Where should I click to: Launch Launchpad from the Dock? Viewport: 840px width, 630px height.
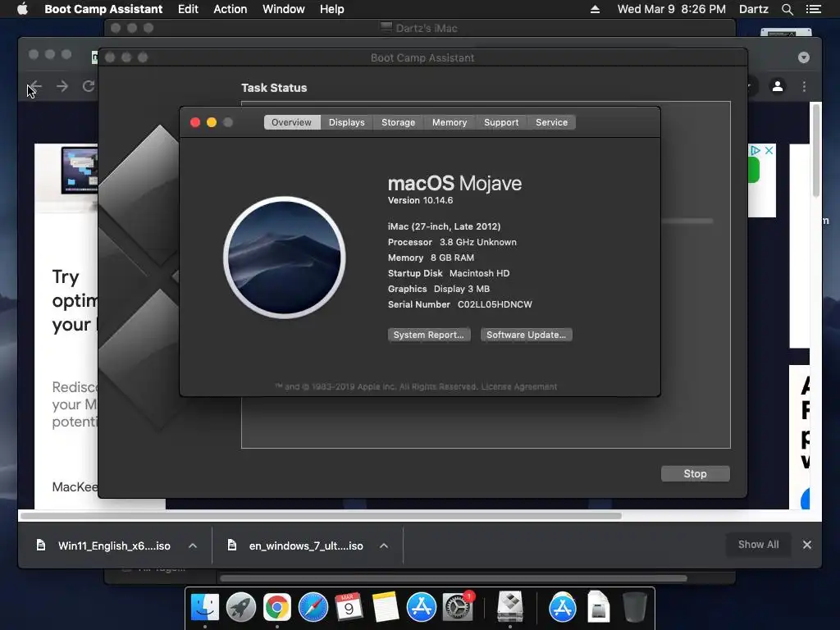240,607
